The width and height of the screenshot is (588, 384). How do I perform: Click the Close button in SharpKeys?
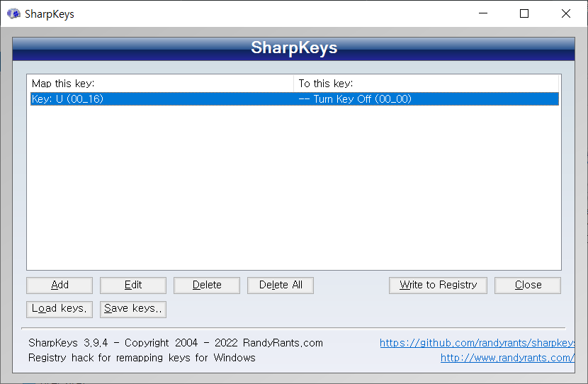(x=528, y=285)
